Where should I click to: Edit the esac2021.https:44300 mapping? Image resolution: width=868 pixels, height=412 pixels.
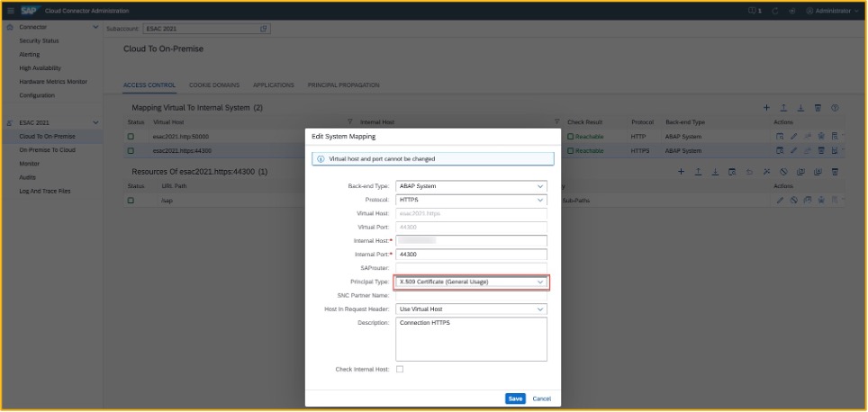[794, 150]
